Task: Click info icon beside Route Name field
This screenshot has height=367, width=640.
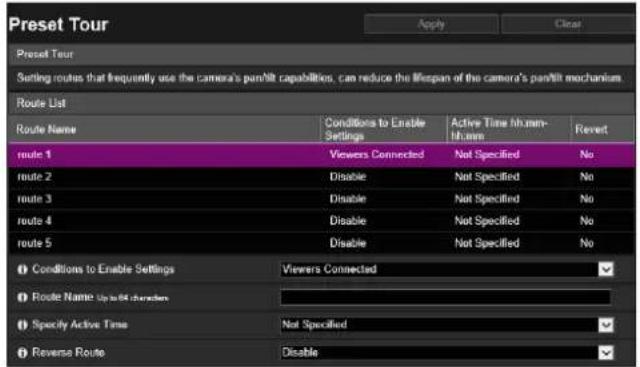Action: [22, 297]
